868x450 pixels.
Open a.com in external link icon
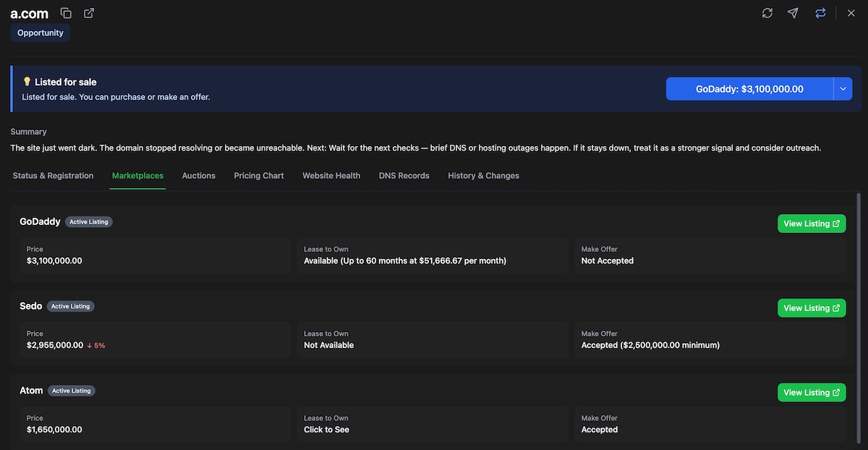click(89, 13)
